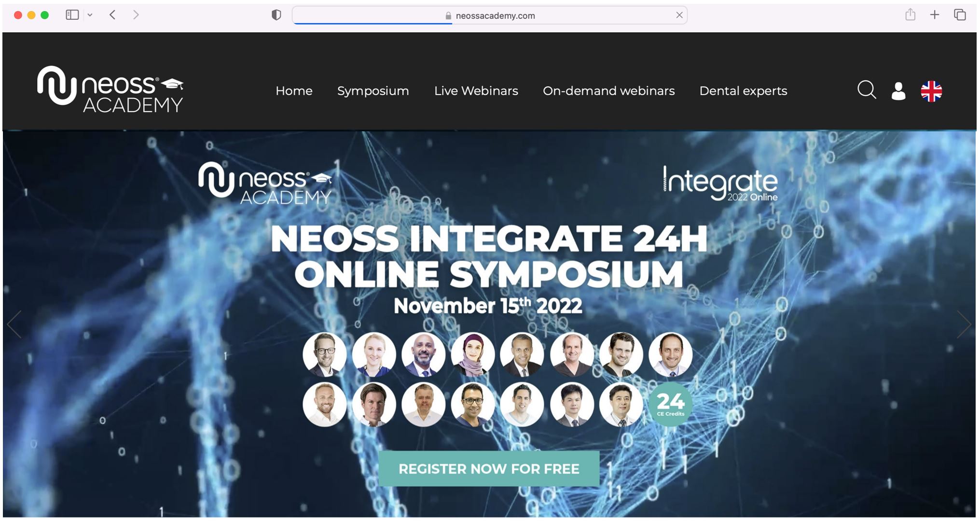Open the user account profile icon
Image resolution: width=980 pixels, height=521 pixels.
pos(898,91)
